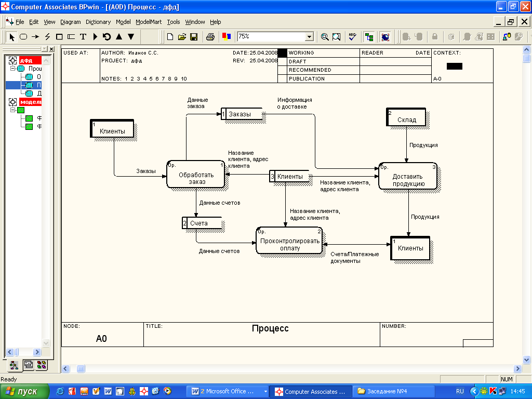
Task: Open the View menu
Action: coord(49,22)
